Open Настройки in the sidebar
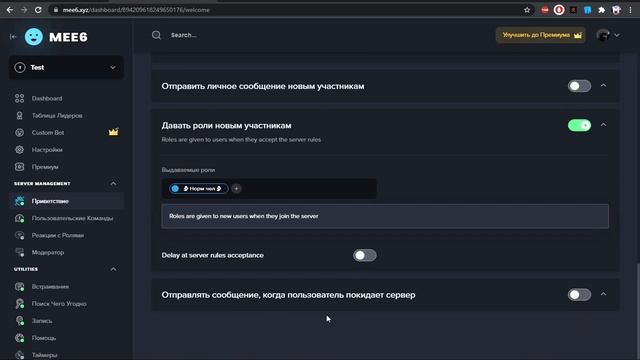This screenshot has width=640, height=360. pyautogui.click(x=47, y=150)
